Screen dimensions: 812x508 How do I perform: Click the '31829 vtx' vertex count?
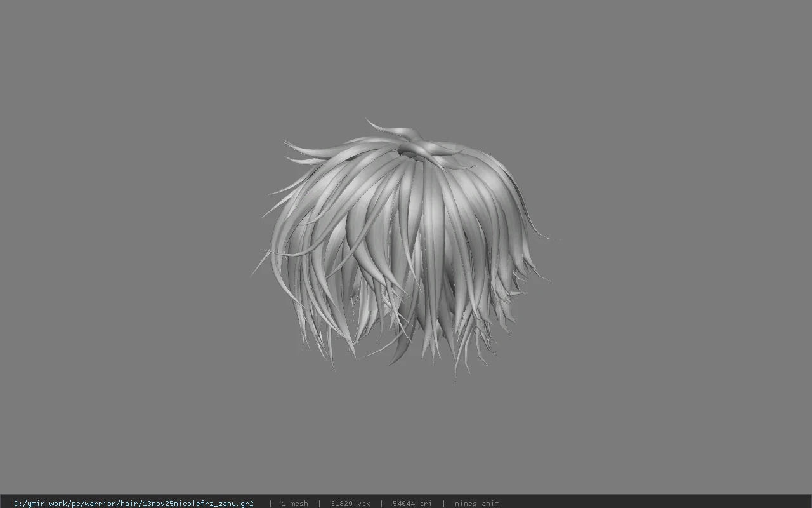click(x=350, y=504)
